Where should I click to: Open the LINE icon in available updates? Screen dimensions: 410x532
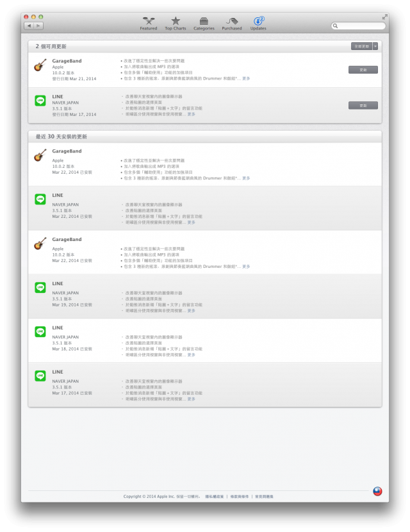tap(40, 101)
